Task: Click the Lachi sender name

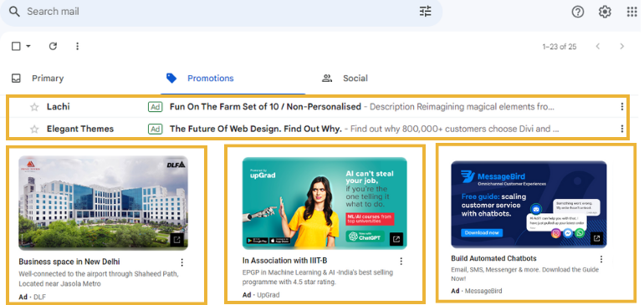Action: tap(58, 107)
